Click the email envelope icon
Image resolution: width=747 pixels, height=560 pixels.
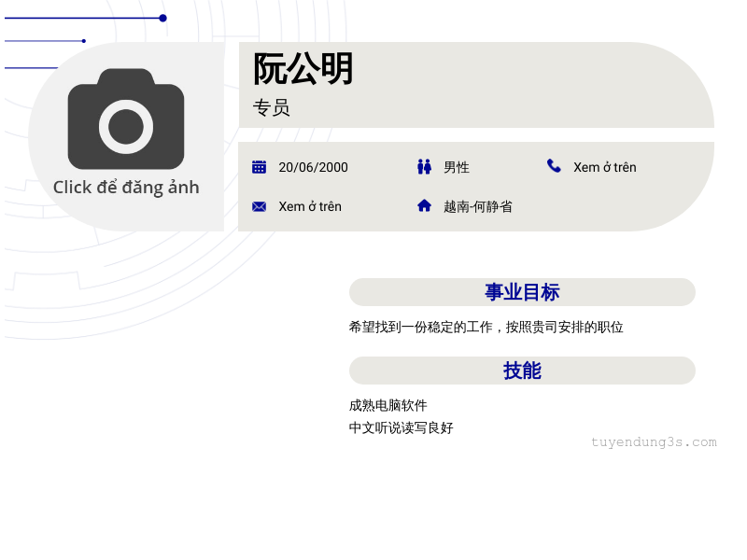[260, 206]
